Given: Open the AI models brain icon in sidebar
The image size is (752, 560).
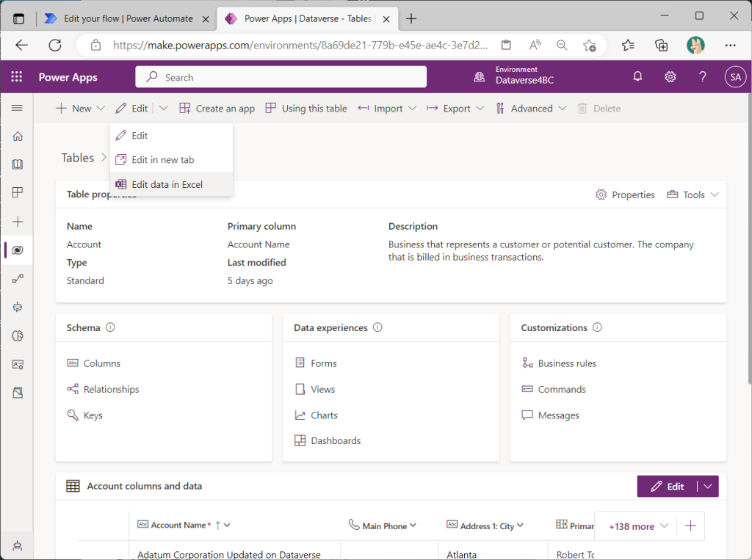Looking at the screenshot, I should (x=18, y=336).
